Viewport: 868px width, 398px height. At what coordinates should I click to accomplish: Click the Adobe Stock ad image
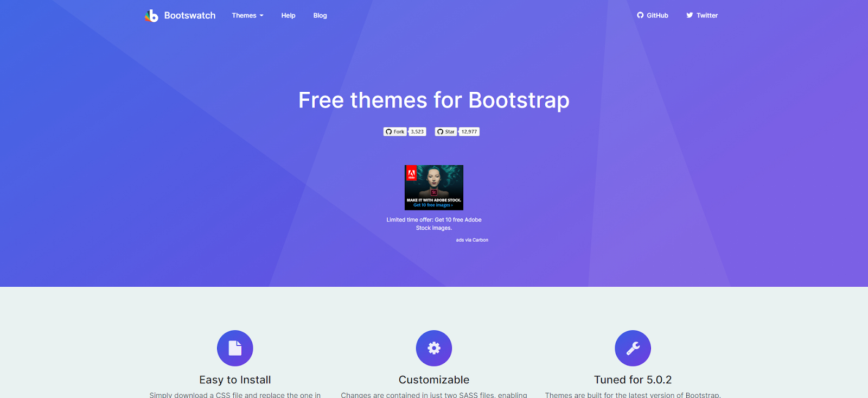[434, 187]
